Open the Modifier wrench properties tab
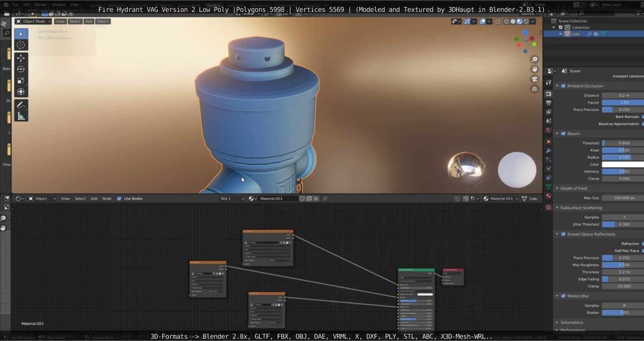 pos(548,151)
